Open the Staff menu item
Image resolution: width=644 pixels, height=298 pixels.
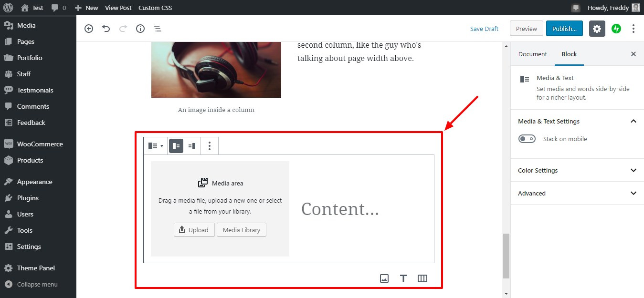coord(38,74)
